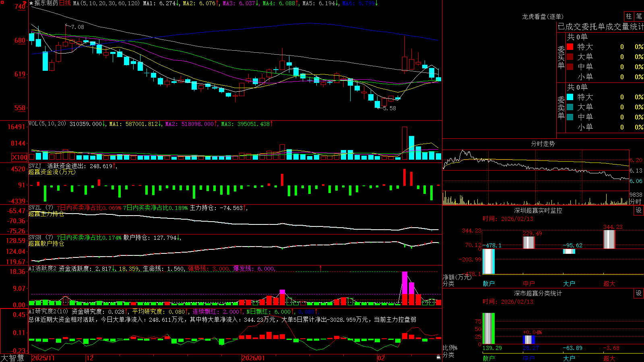Screen dimensions: 644x362
Task: Click the VOL(5,10,20) indicator label
Action: 47,124
